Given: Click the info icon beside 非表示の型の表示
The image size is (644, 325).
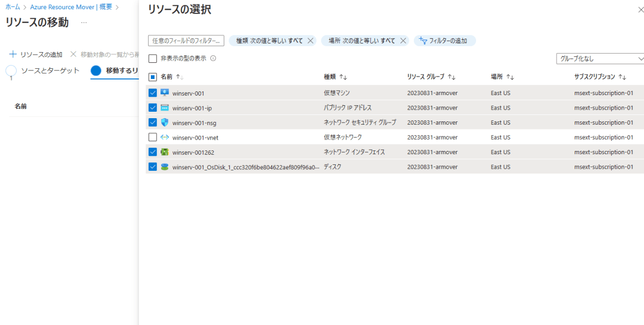Looking at the screenshot, I should coord(213,59).
